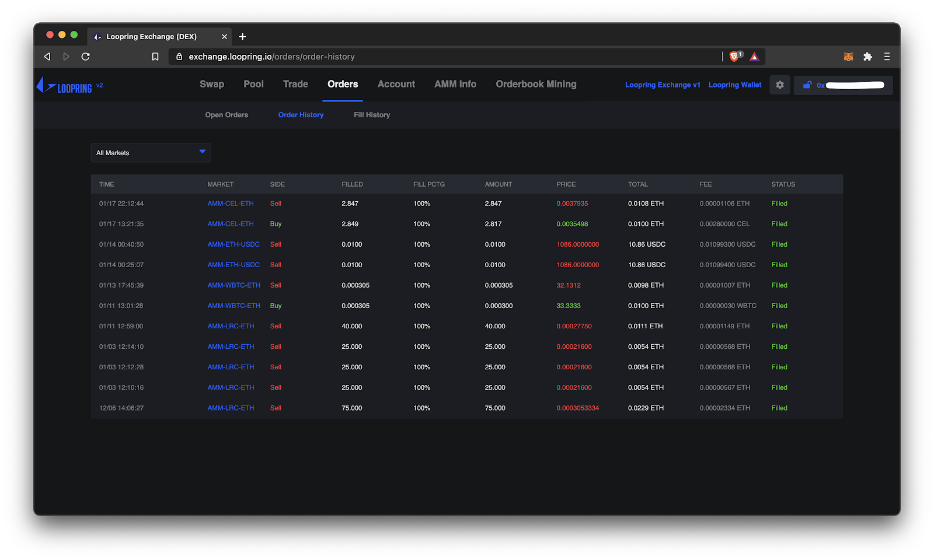Open the Swap menu
934x560 pixels.
(211, 84)
